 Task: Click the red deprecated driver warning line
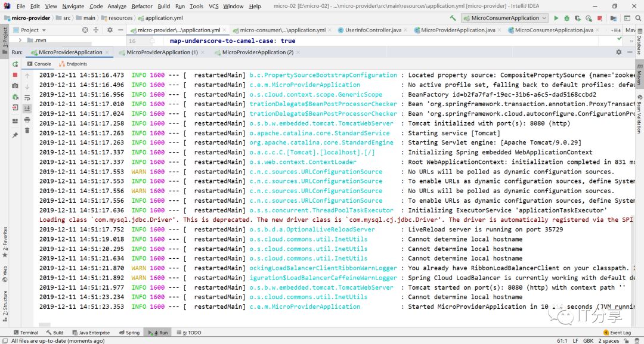click(337, 219)
